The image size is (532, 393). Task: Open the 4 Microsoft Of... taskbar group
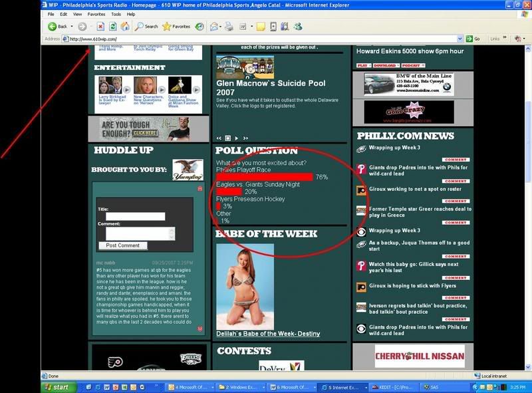click(191, 387)
